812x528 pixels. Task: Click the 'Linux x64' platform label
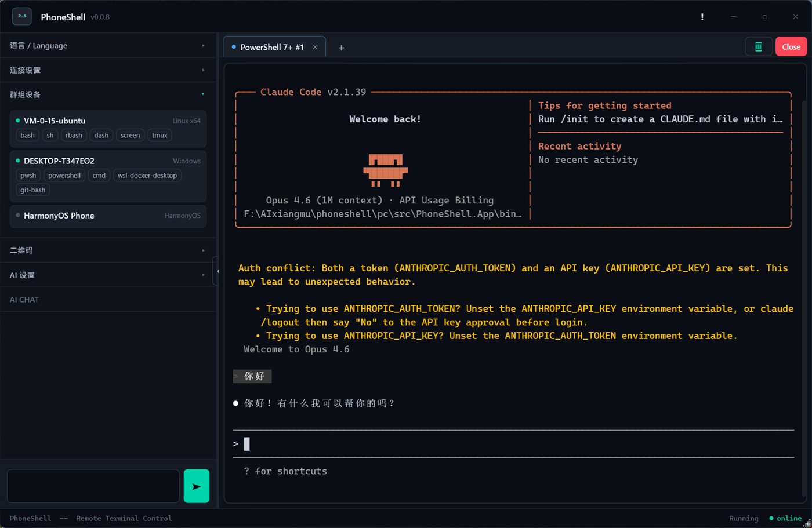click(186, 121)
